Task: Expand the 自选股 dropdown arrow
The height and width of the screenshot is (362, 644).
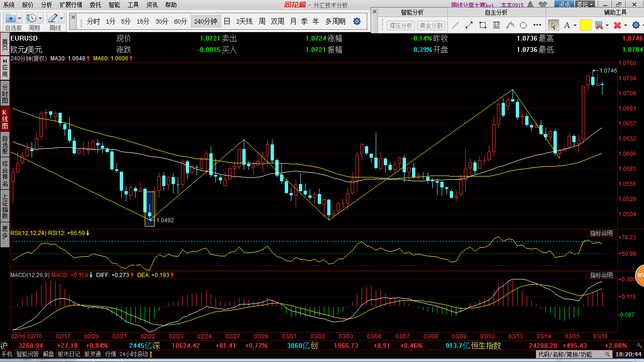Action: [19, 18]
